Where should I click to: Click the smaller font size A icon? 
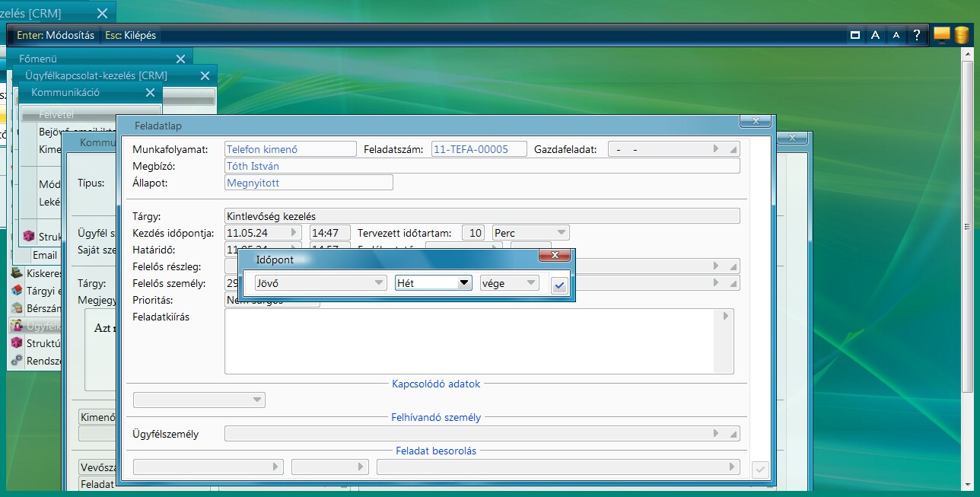[x=896, y=35]
